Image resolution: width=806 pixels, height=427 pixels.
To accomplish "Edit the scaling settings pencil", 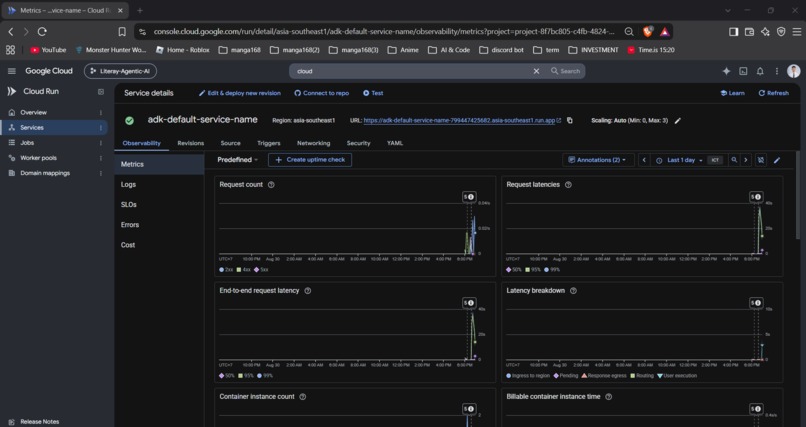I will click(x=677, y=120).
